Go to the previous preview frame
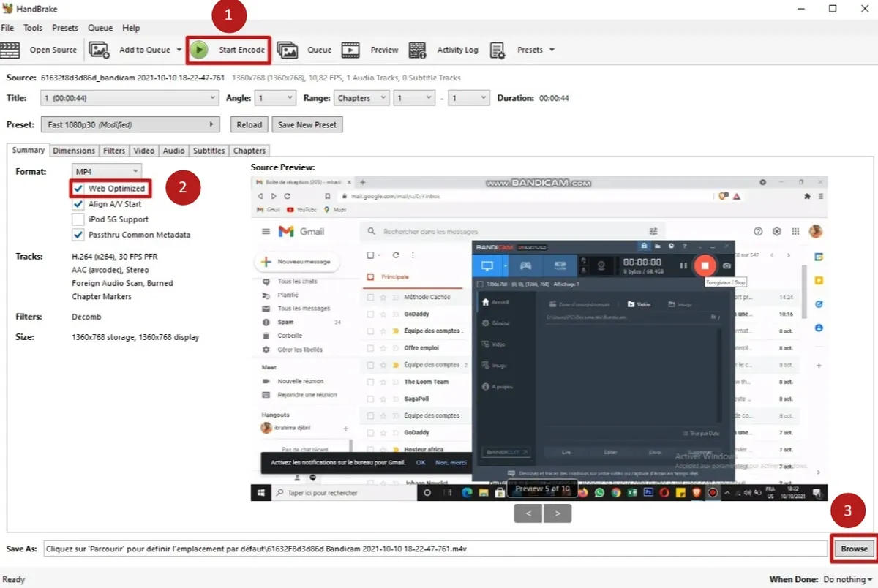Viewport: 878px width, 588px height. 528,513
